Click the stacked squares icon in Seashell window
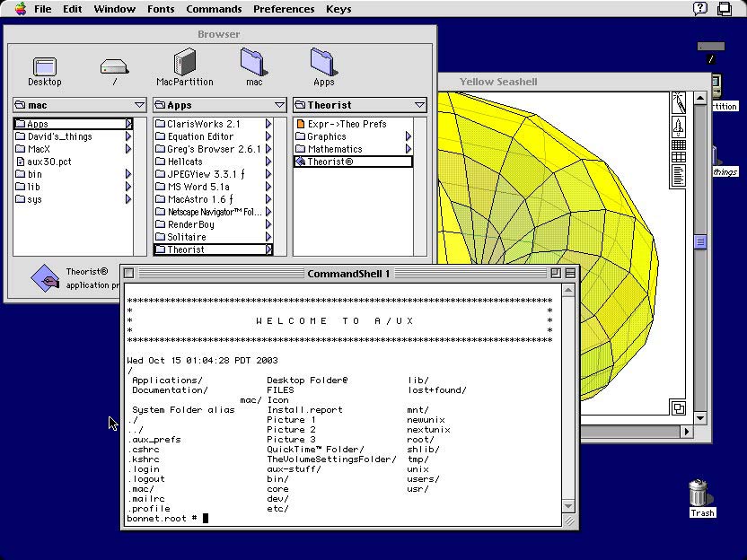 (x=679, y=407)
